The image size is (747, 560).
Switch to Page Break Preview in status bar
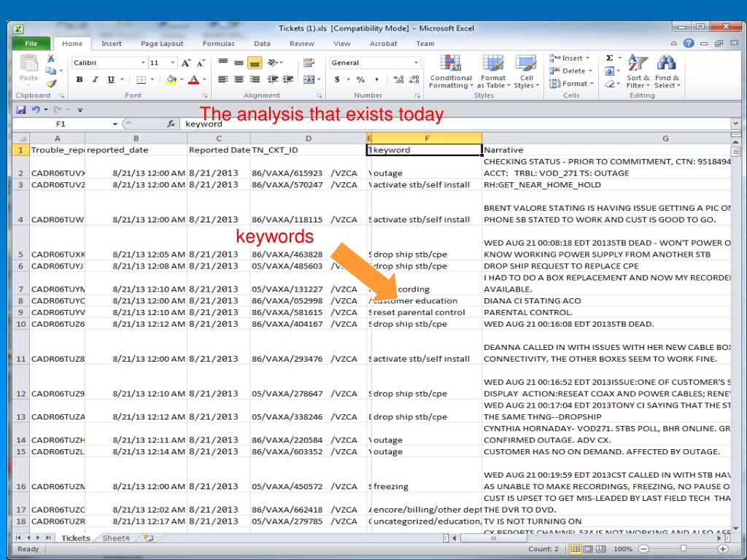601,549
